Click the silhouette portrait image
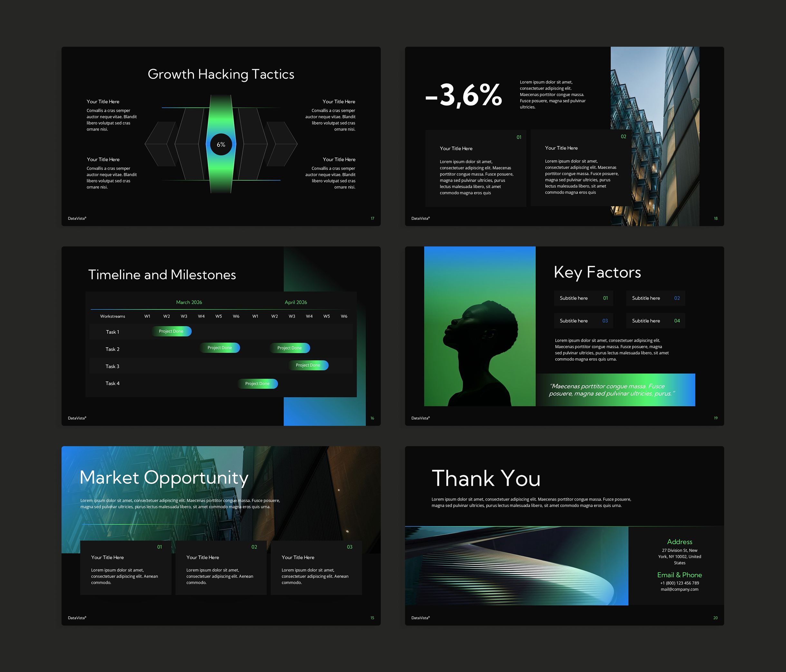Screen dimensions: 786x672 [479, 326]
